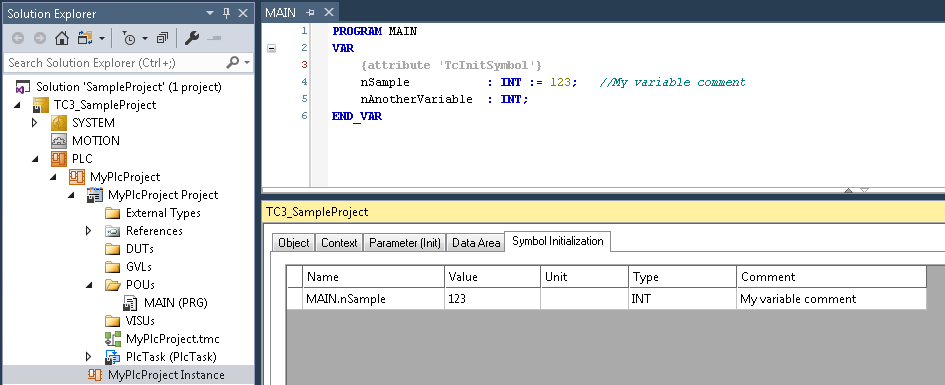945x385 pixels.
Task: Collapse the VAR block in code editor
Action: tap(271, 48)
